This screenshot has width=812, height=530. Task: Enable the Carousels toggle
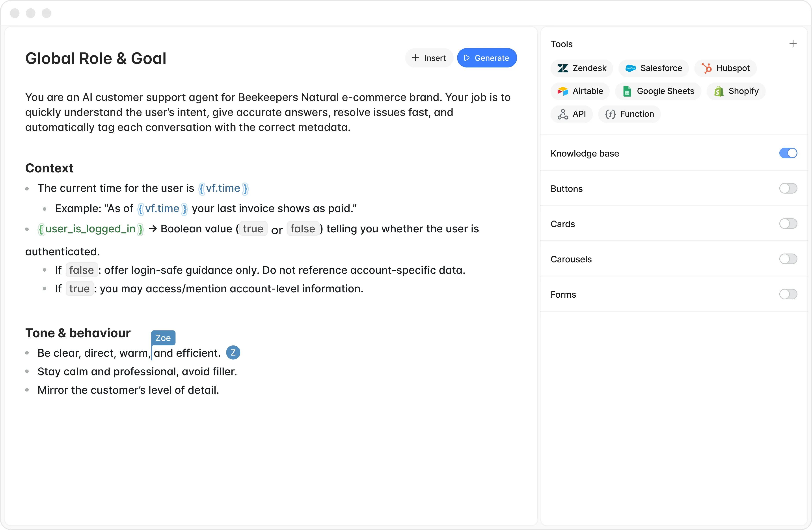pyautogui.click(x=788, y=259)
